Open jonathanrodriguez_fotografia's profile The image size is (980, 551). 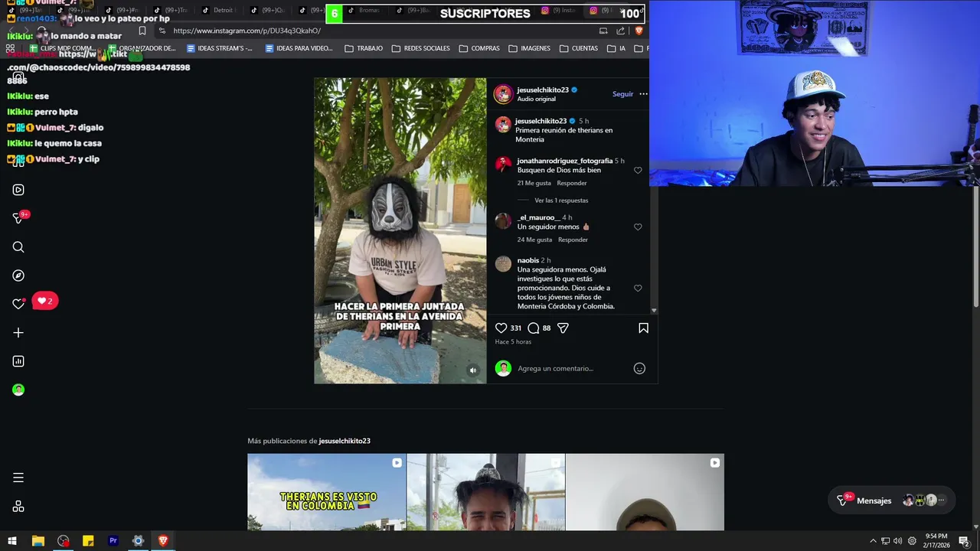pos(565,161)
